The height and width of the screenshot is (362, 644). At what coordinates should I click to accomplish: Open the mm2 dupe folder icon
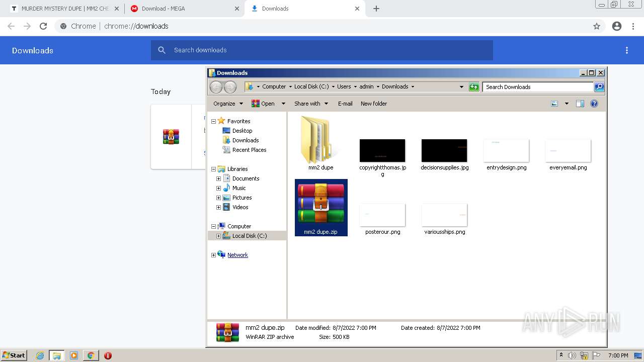pos(320,139)
